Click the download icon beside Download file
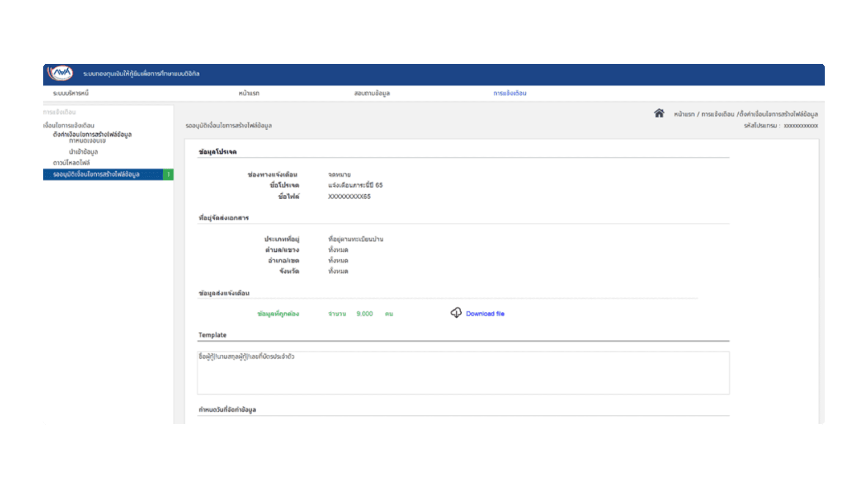 (x=456, y=313)
